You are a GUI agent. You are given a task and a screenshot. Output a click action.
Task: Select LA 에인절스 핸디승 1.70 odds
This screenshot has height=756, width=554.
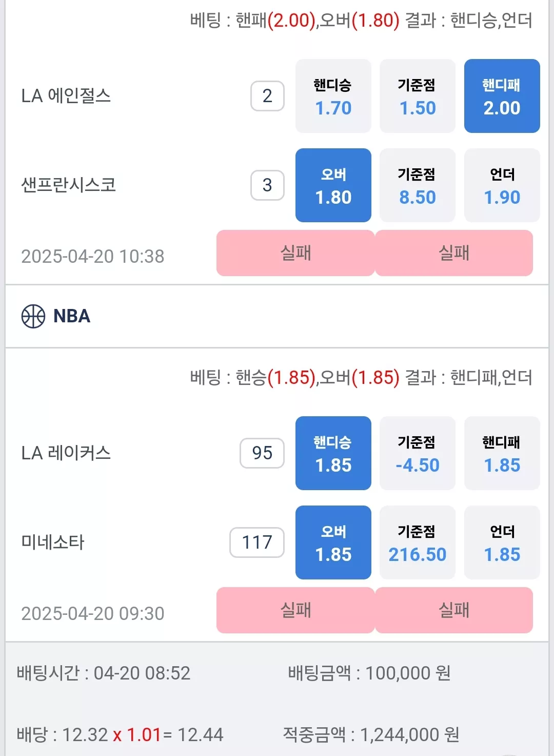tap(333, 96)
